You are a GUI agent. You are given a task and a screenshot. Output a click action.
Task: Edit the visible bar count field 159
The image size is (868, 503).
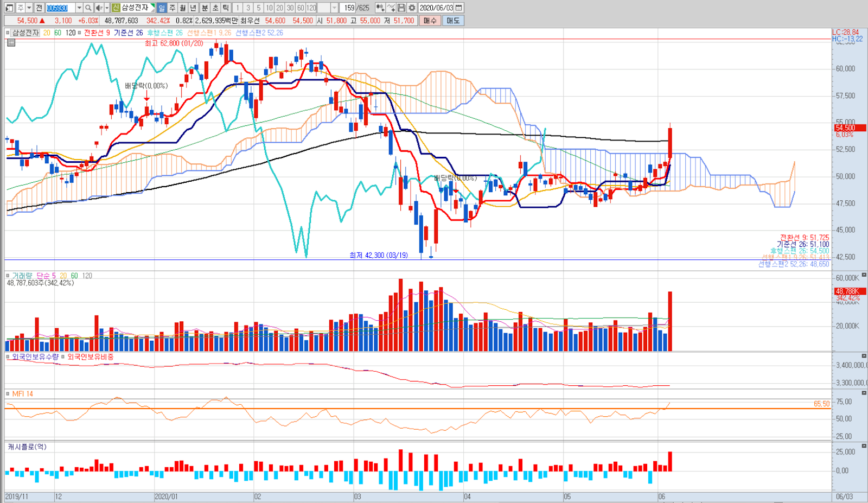pyautogui.click(x=348, y=8)
